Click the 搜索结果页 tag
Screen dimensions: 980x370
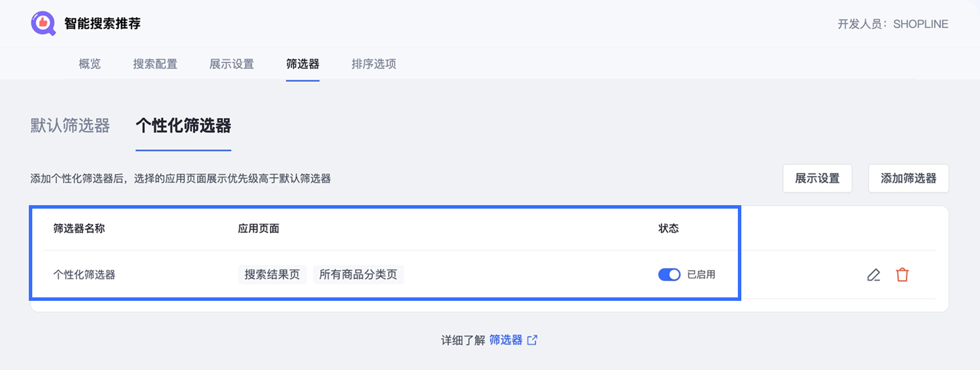click(272, 275)
